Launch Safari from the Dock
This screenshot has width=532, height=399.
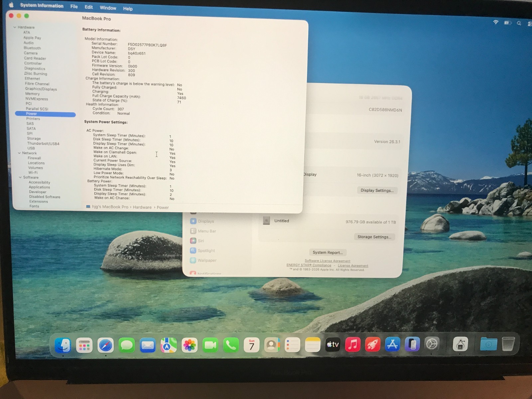click(x=105, y=345)
